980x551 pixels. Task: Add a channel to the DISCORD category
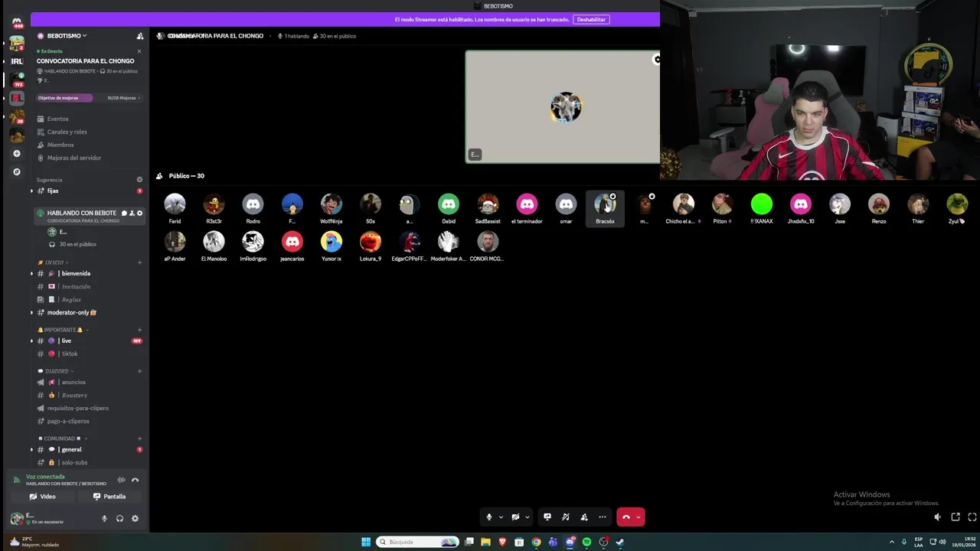coord(139,371)
